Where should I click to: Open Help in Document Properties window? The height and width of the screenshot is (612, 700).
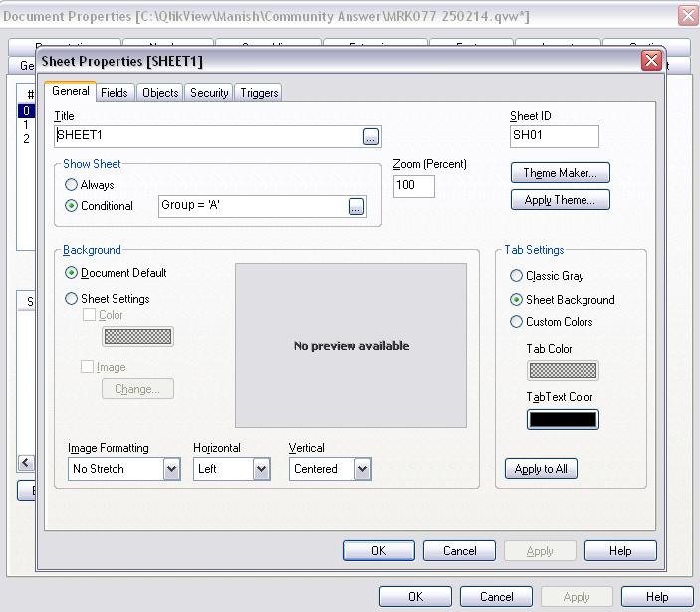[657, 597]
